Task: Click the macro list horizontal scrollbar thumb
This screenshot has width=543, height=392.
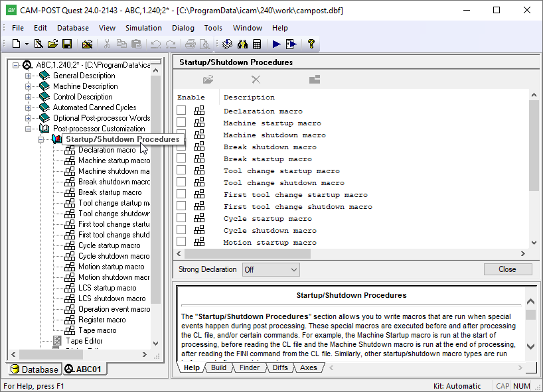Action: click(x=248, y=254)
